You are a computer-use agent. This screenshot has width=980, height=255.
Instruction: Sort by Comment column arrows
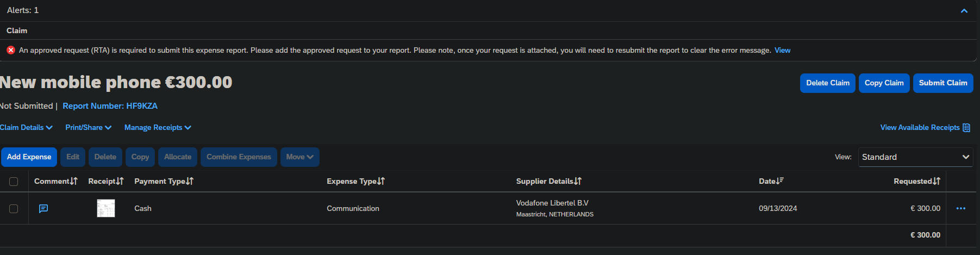(74, 181)
